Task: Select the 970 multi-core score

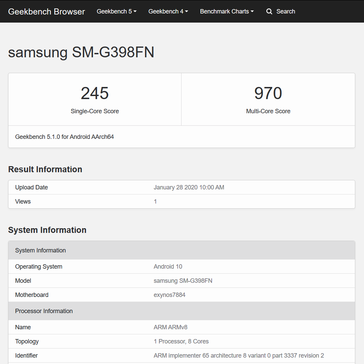Action: [x=268, y=93]
